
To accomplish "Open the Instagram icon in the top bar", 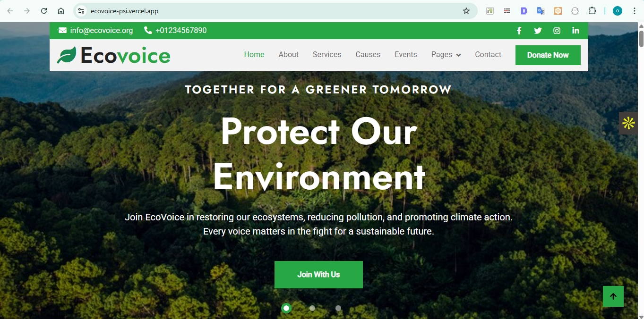I will click(x=557, y=31).
